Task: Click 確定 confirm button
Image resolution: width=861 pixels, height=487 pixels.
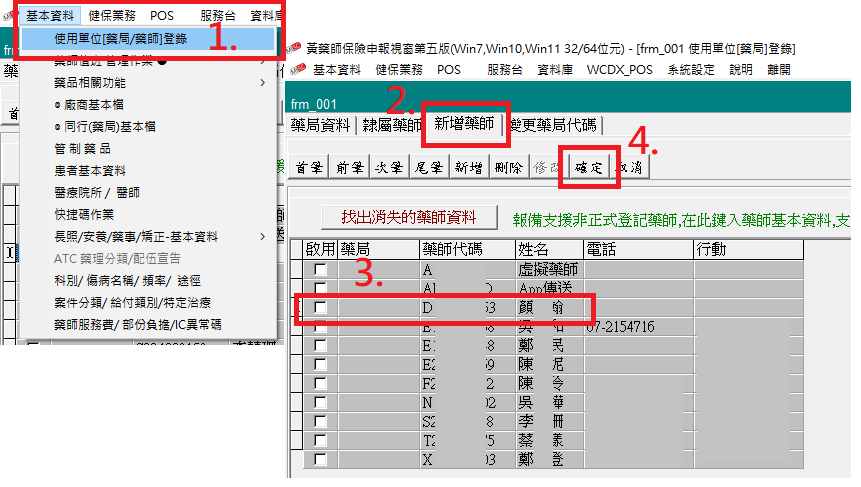Action: (589, 167)
